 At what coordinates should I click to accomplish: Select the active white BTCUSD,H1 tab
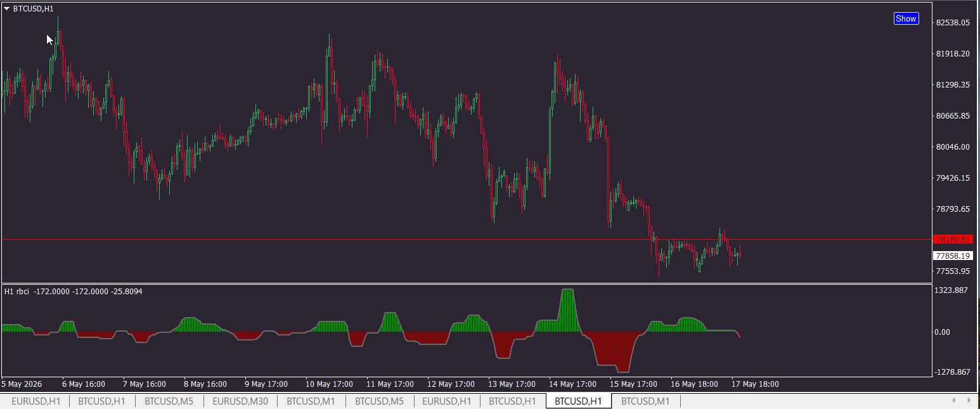click(578, 401)
